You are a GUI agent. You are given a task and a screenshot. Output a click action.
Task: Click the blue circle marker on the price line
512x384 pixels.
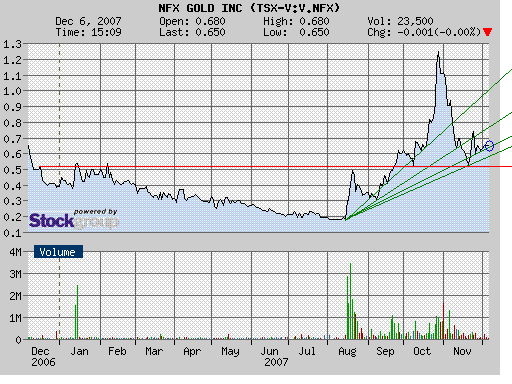click(489, 146)
